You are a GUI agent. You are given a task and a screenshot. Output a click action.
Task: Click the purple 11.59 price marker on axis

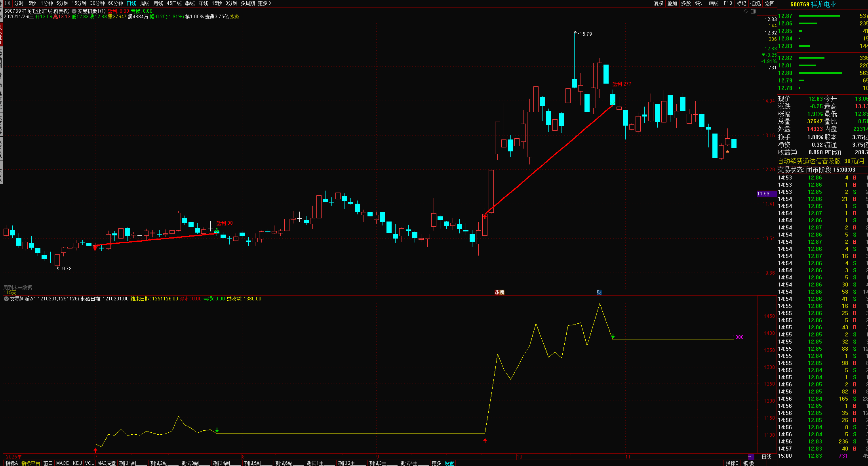763,194
